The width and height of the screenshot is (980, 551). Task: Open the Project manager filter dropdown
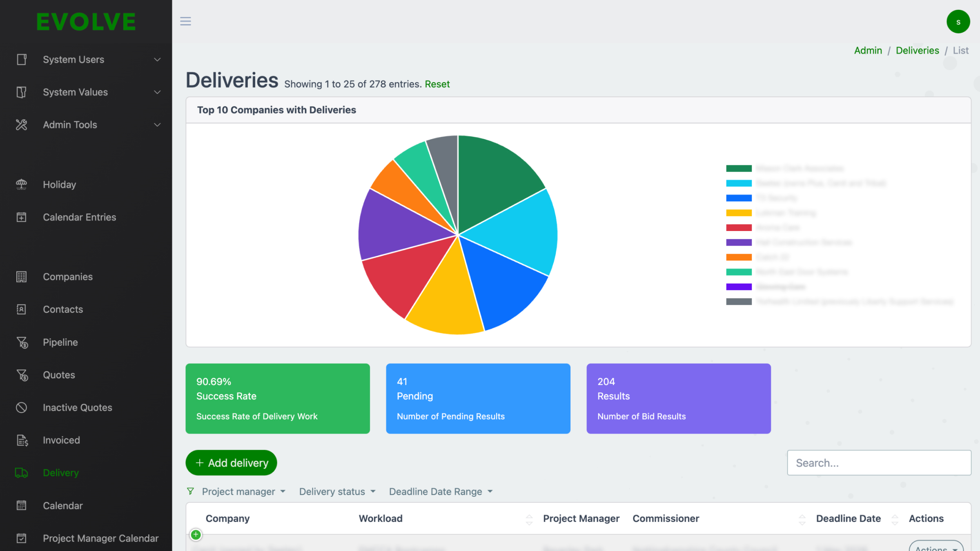tap(244, 492)
